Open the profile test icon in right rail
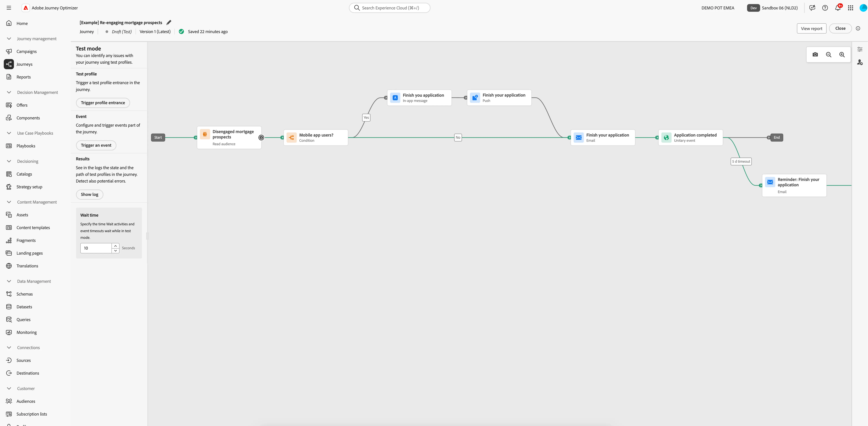 coord(860,62)
